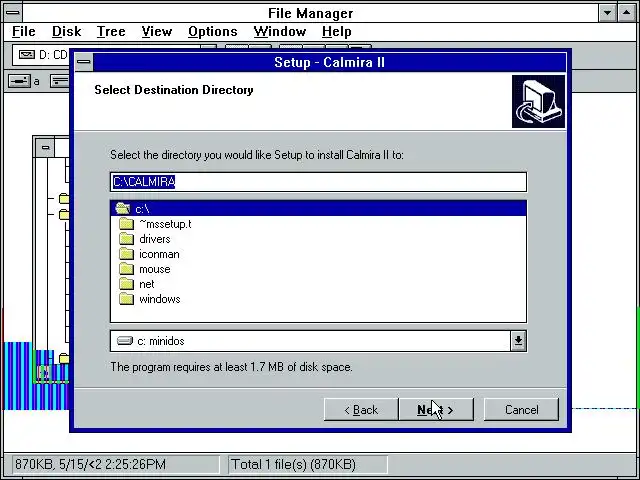The image size is (640, 480).
Task: Click the open folder icon beside c:\
Action: [122, 209]
